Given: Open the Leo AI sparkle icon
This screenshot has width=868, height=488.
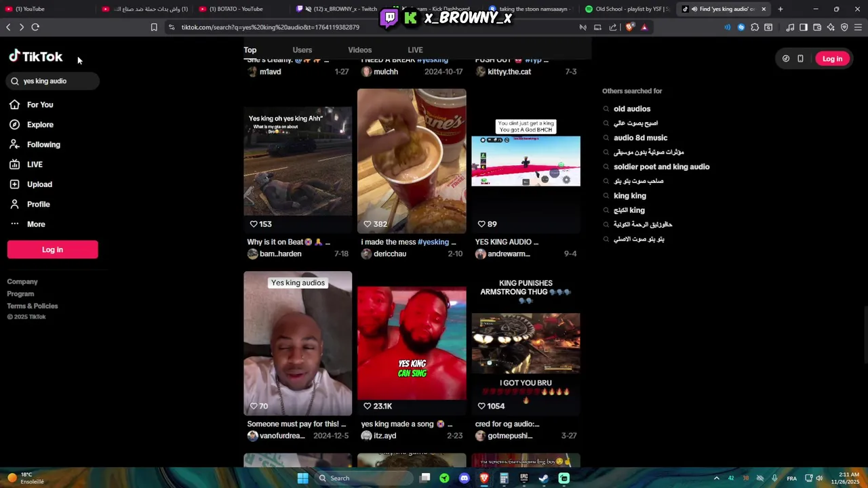Looking at the screenshot, I should pos(831,27).
